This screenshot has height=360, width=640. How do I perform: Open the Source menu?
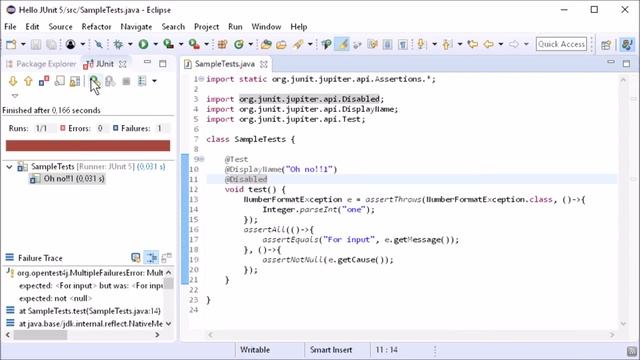tap(60, 27)
